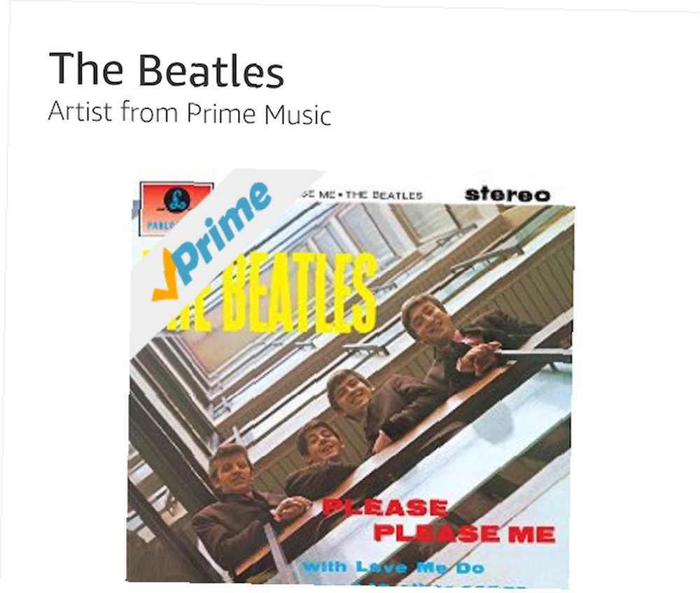
Task: Click the black 'stereo' label on cover
Action: tap(507, 195)
